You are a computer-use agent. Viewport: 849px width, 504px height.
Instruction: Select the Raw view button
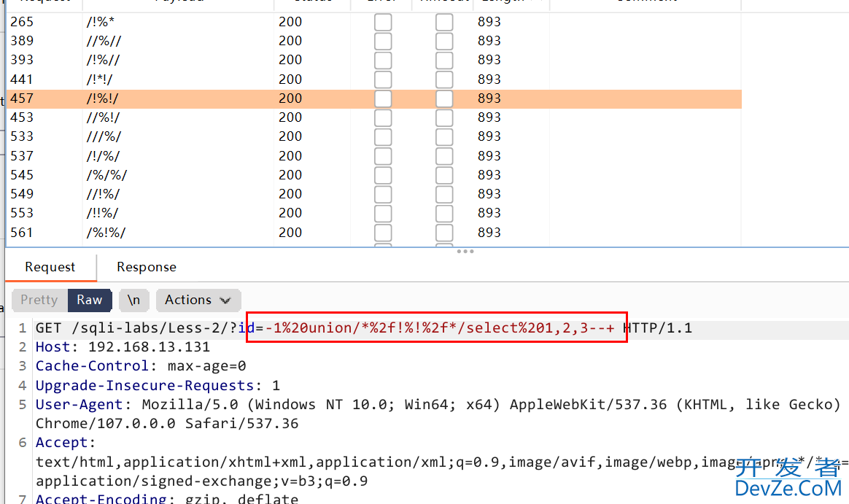click(89, 300)
